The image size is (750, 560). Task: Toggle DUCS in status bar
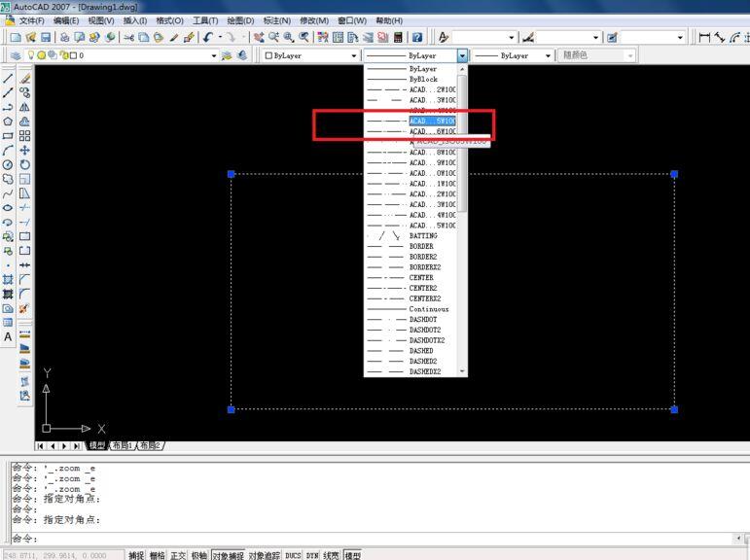(x=293, y=555)
